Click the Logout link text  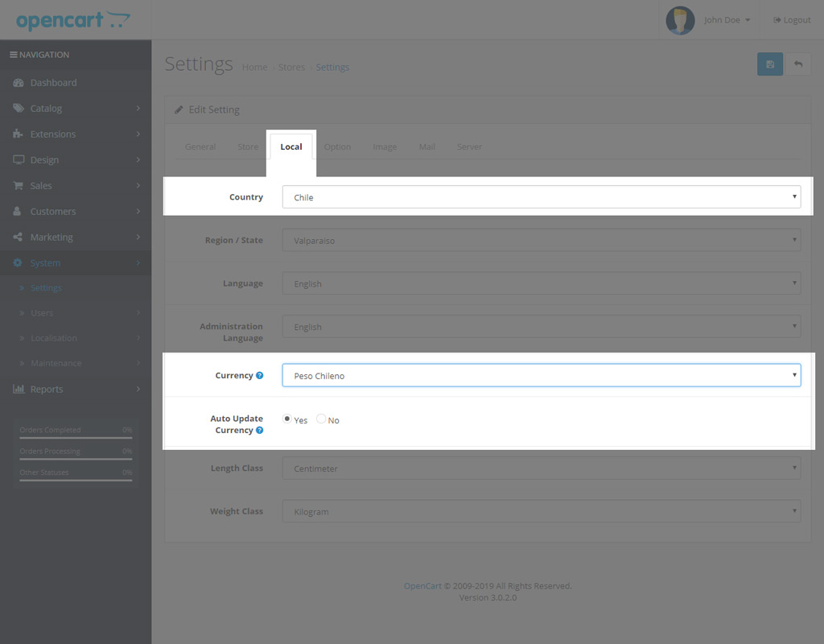797,20
